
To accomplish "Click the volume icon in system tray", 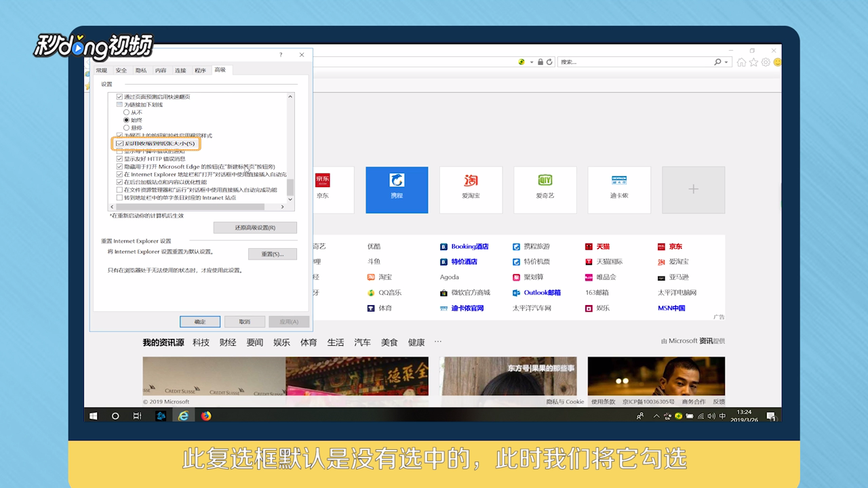I will pyautogui.click(x=711, y=416).
